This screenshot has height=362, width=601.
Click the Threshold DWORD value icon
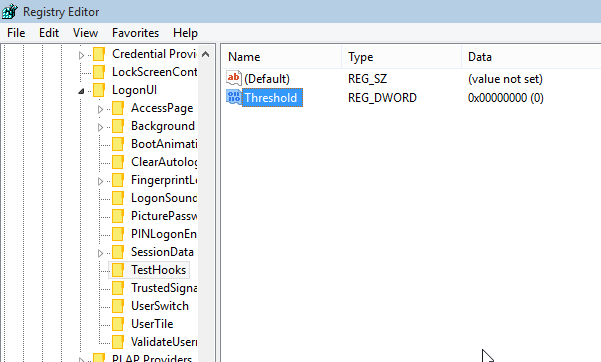coord(234,97)
